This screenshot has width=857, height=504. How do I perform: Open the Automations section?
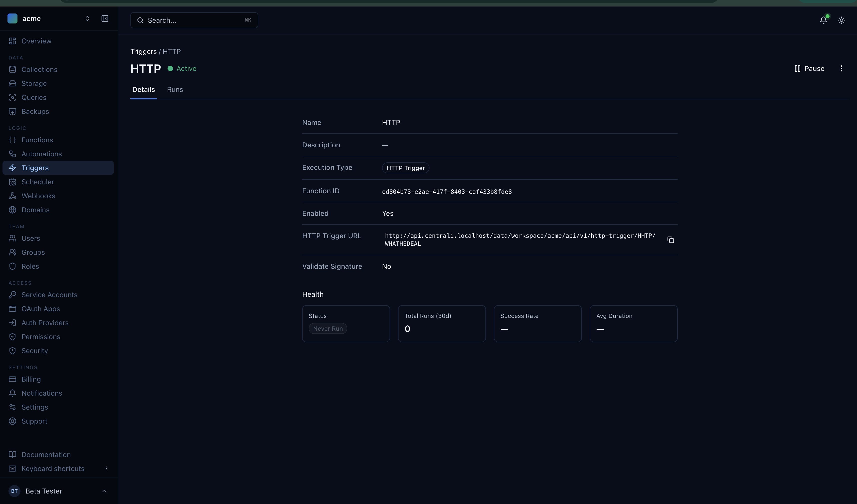tap(42, 154)
